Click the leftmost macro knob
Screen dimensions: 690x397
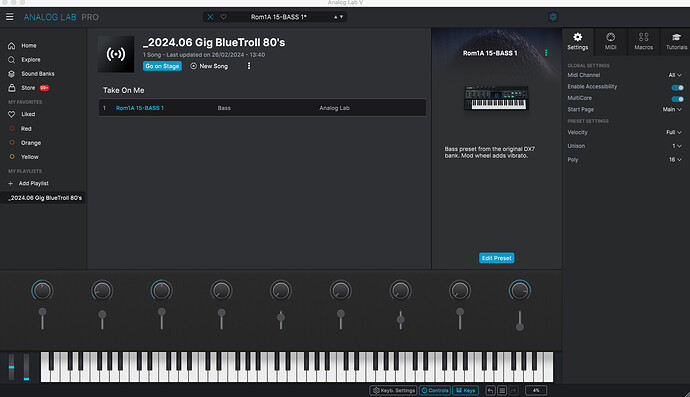pos(42,290)
